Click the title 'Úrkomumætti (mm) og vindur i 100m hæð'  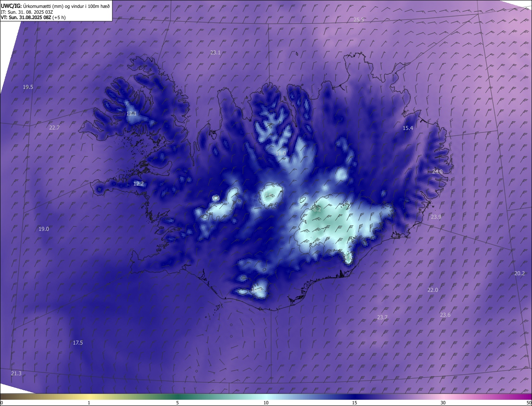point(66,6)
